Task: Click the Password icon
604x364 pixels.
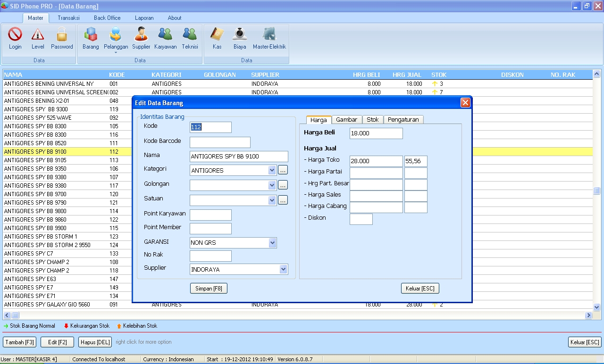Action: click(x=61, y=38)
